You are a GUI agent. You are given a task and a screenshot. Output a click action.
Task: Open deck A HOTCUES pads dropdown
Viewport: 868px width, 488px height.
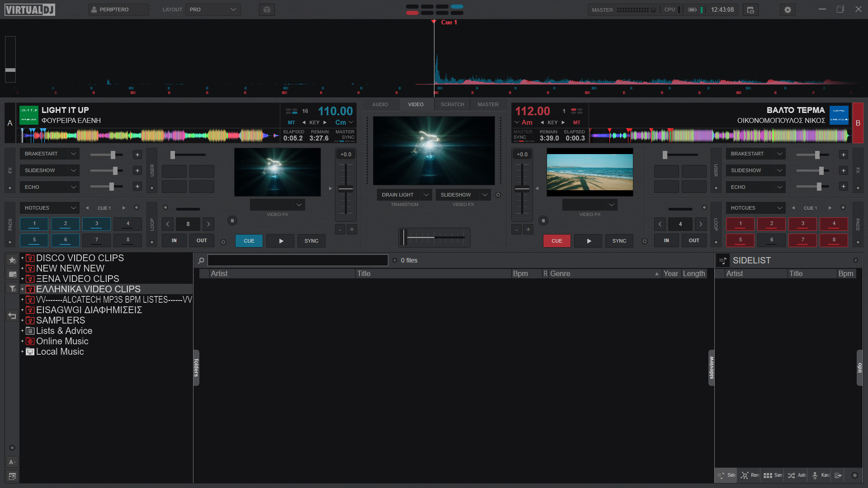pyautogui.click(x=49, y=208)
